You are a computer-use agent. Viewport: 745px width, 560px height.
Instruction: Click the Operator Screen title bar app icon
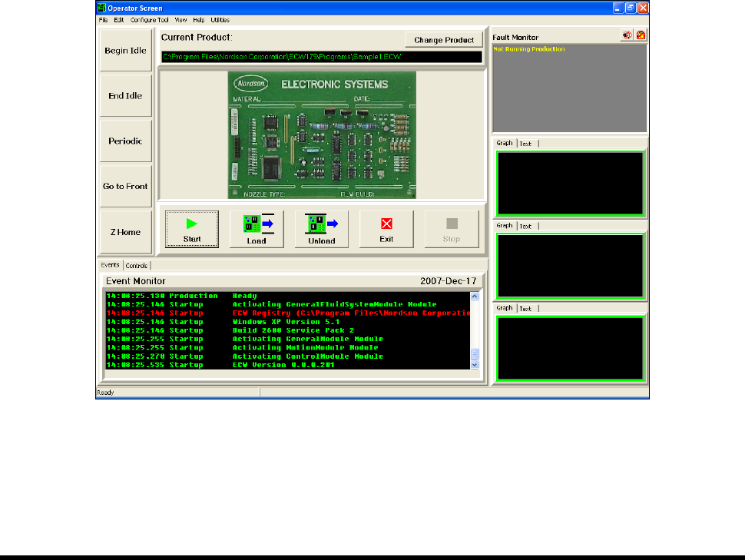(101, 8)
